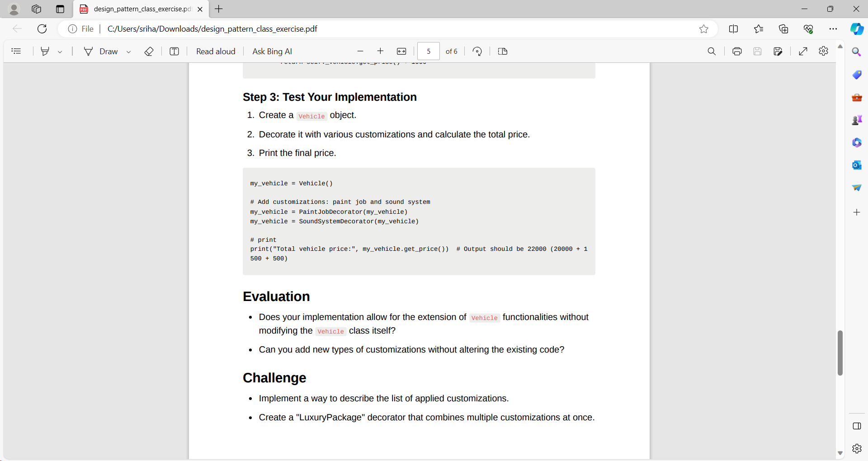Image resolution: width=868 pixels, height=461 pixels.
Task: Expand the Highlight color options
Action: [x=60, y=51]
